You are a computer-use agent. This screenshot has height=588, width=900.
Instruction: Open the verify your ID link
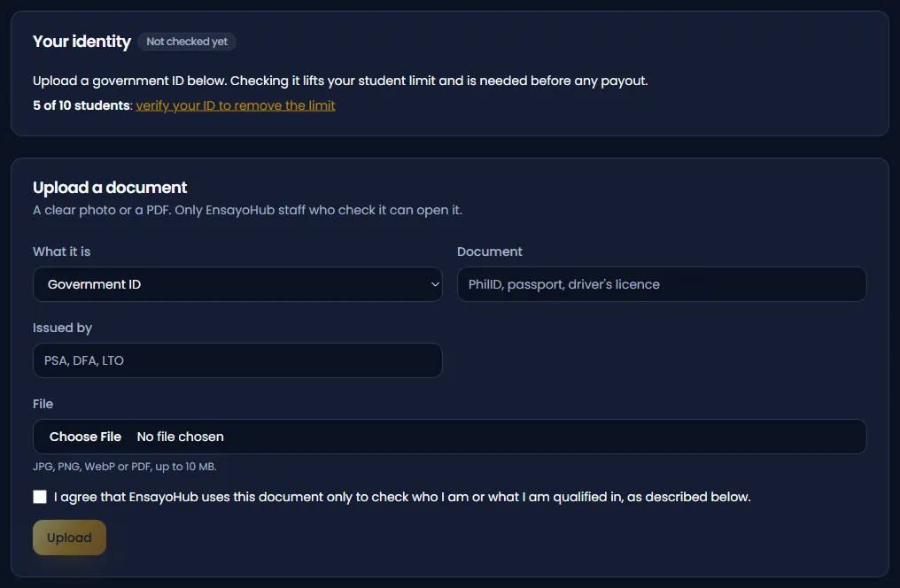click(236, 105)
